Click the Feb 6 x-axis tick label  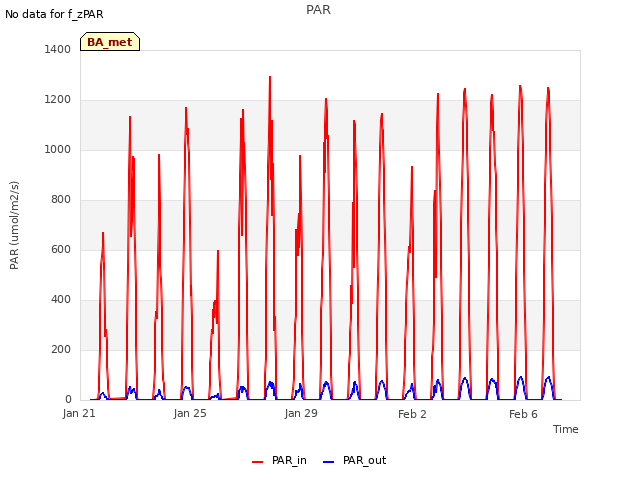point(523,414)
